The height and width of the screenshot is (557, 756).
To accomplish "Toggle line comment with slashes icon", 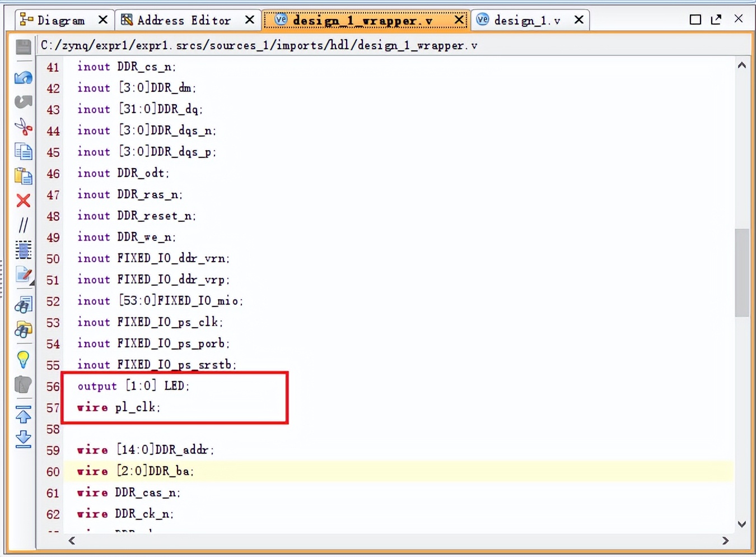I will tap(23, 225).
